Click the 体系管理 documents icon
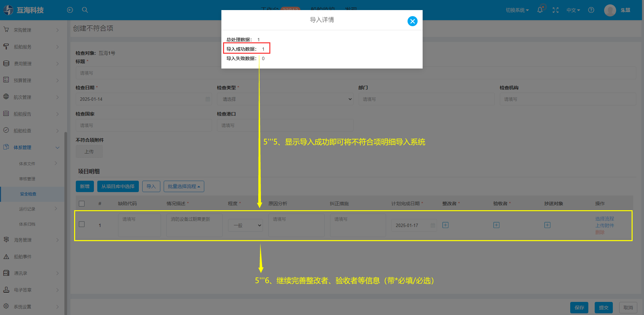This screenshot has height=315, width=644. click(6, 147)
